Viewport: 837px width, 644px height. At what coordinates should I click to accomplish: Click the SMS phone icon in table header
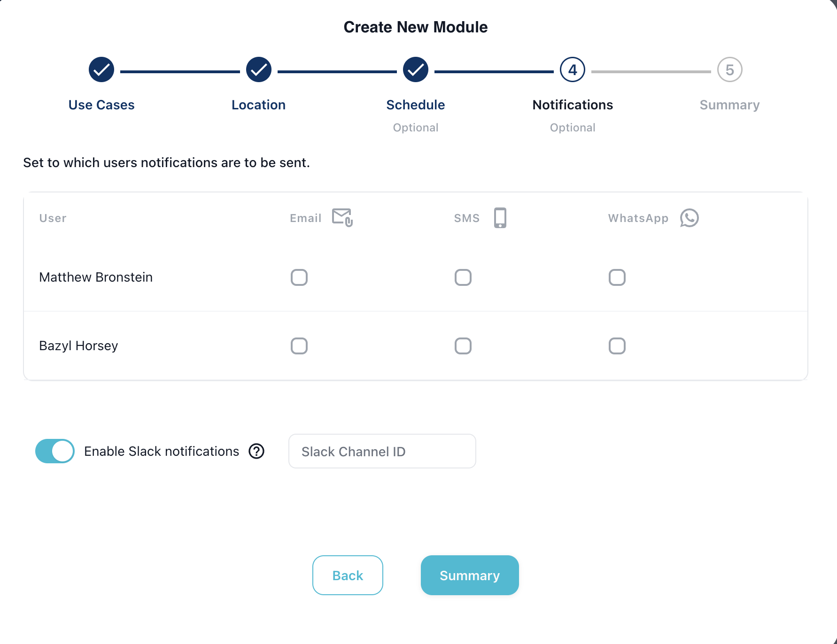pyautogui.click(x=500, y=217)
